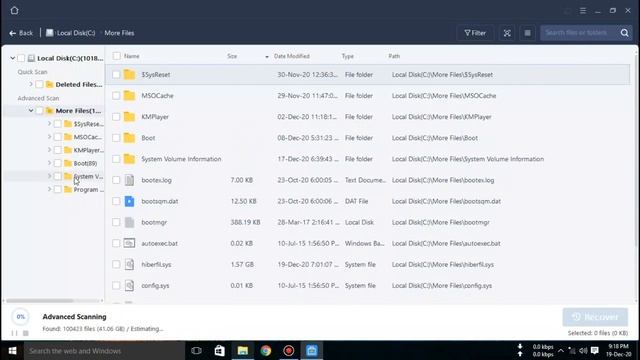Check the System Volume Information row checkbox
This screenshot has width=640, height=360.
pyautogui.click(x=116, y=159)
